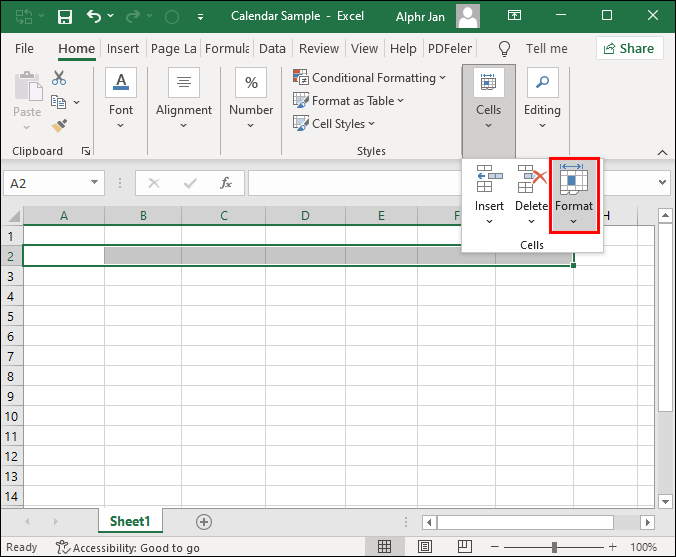Add a new sheet with plus icon
Screen dimensions: 676x557
coord(204,521)
